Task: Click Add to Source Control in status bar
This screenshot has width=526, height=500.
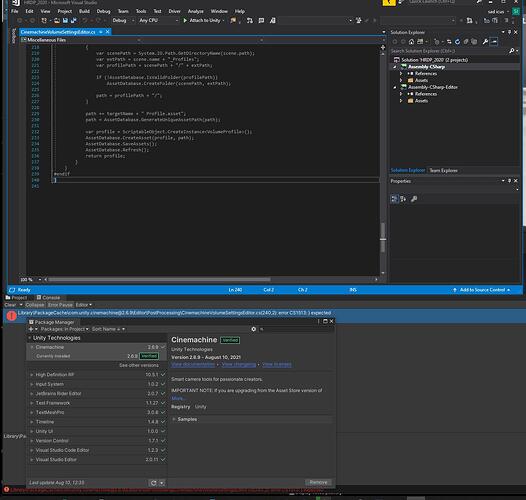Action: click(x=482, y=290)
